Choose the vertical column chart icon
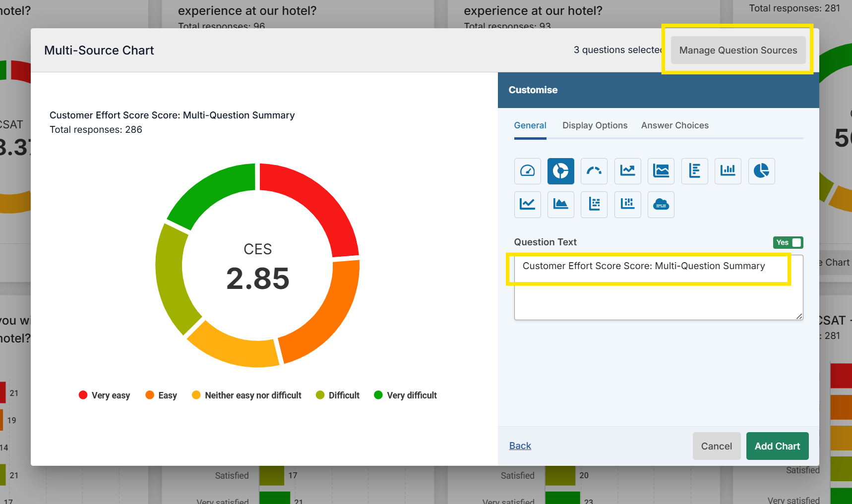852x504 pixels. pyautogui.click(x=728, y=171)
